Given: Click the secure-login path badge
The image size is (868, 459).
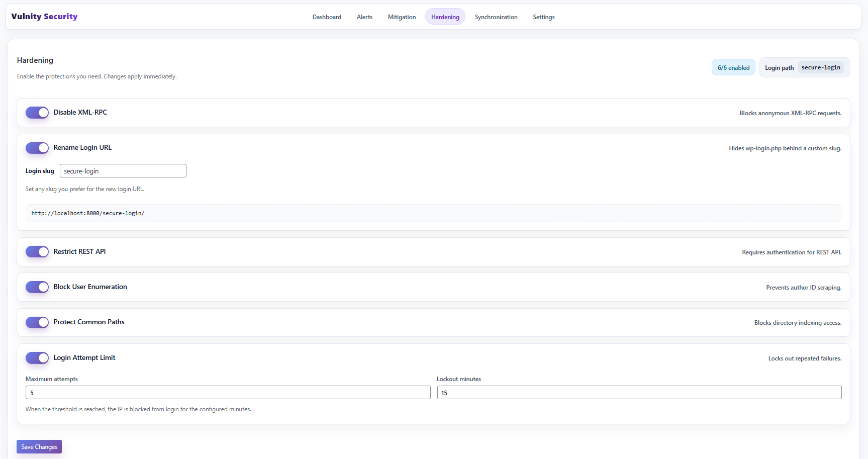Looking at the screenshot, I should [821, 67].
